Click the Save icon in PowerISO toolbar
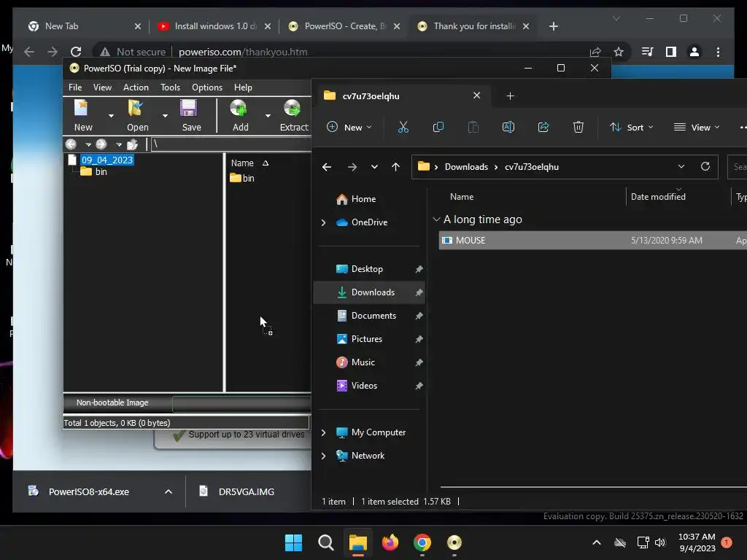This screenshot has width=747, height=560. (x=189, y=109)
